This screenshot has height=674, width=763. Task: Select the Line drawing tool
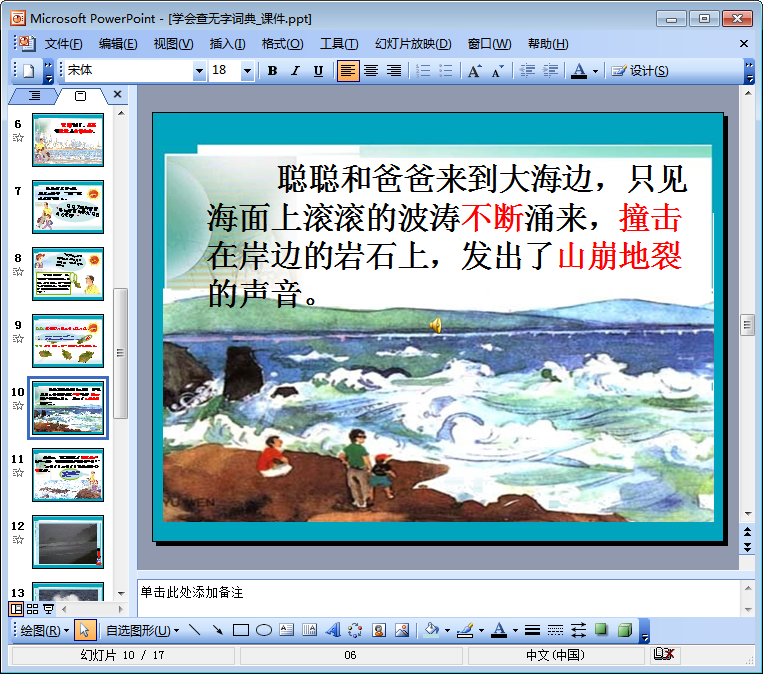(195, 630)
